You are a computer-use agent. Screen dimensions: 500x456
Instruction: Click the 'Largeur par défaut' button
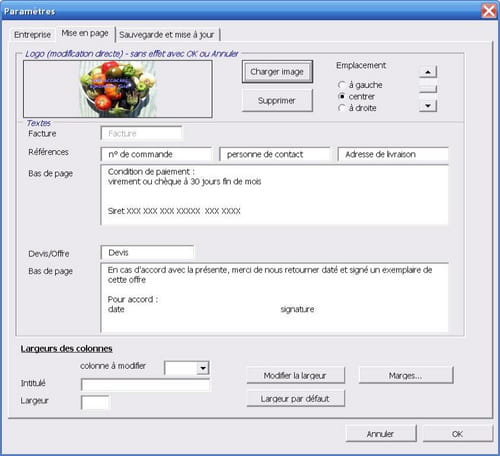(295, 399)
